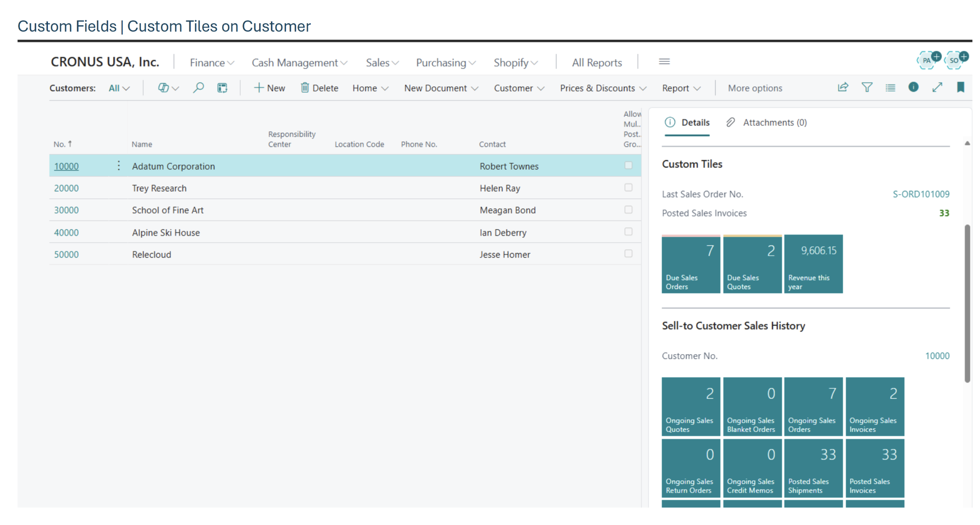Screen dimensions: 980x525
Task: Expand the Finance navigation dropdown
Action: 212,63
